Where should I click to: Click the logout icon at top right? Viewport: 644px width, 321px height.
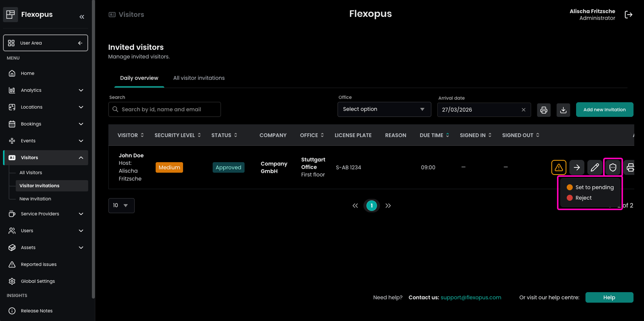tap(628, 15)
